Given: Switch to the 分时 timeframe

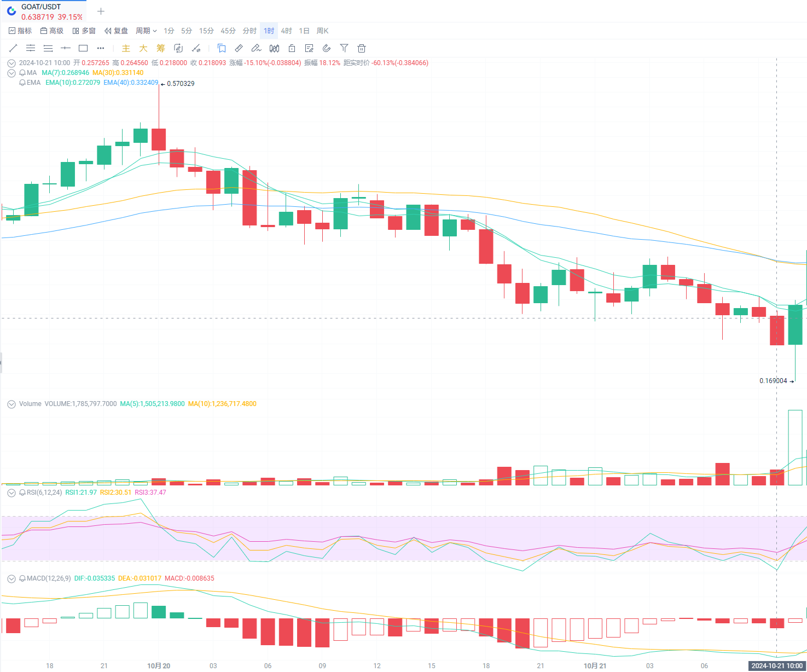Looking at the screenshot, I should (249, 31).
